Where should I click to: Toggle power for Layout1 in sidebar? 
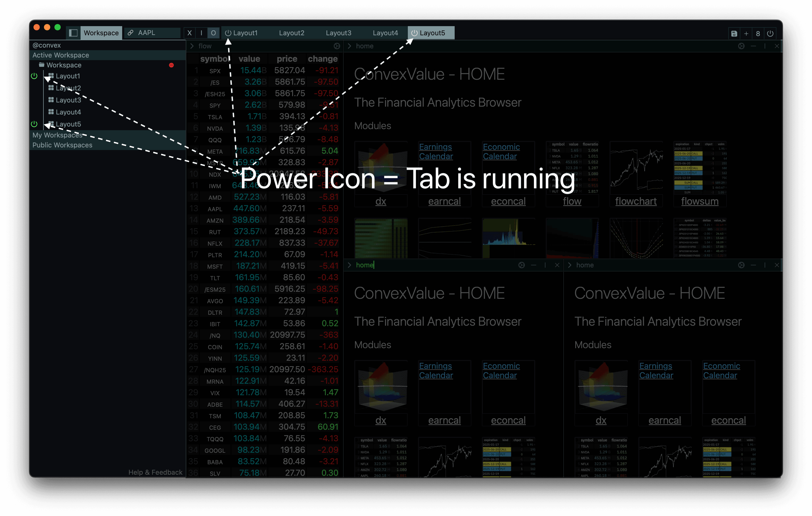tap(34, 76)
